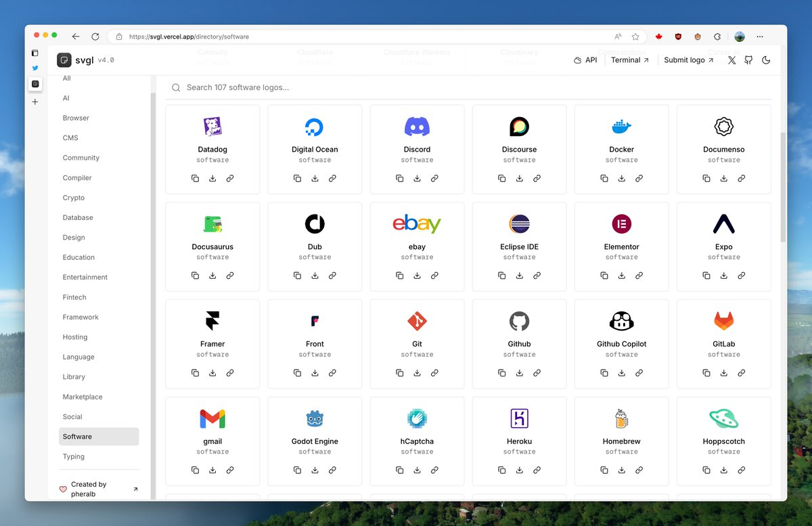This screenshot has width=812, height=526.
Task: Open the GitLab link icon
Action: click(742, 373)
